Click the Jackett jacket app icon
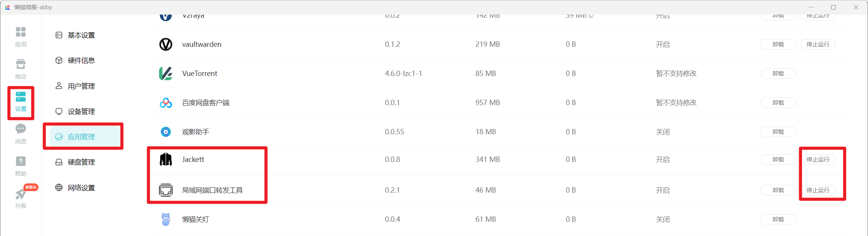 tap(166, 159)
